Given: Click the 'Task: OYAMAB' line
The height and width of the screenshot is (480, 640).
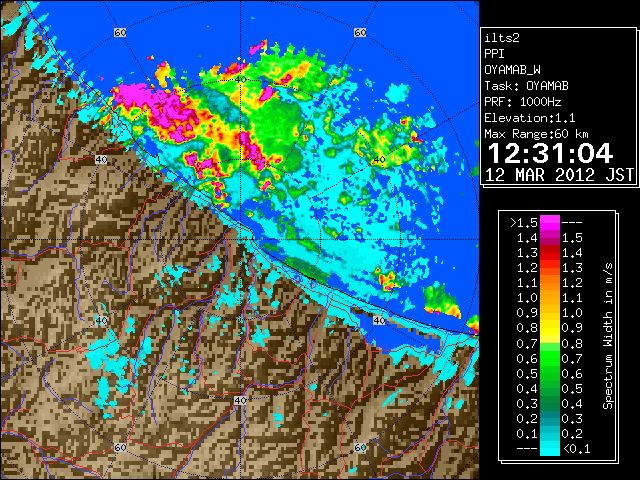Looking at the screenshot, I should [526, 86].
